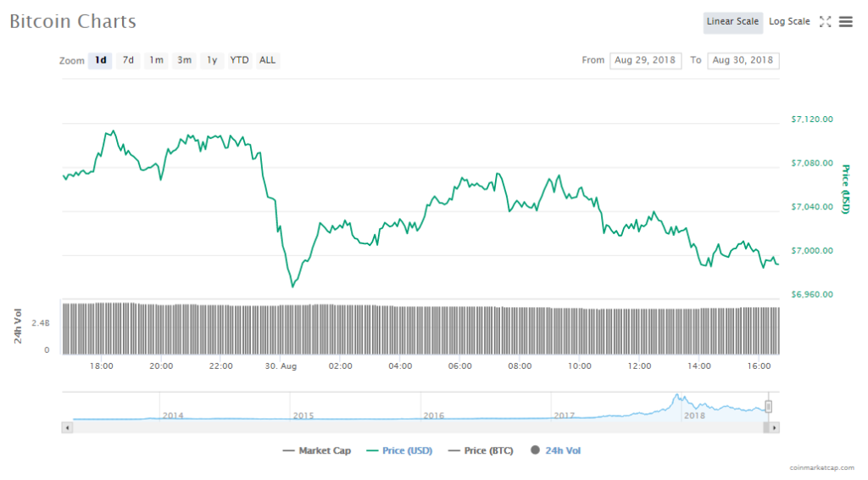The height and width of the screenshot is (480, 868).
Task: Click navigator scrollbar right arrow
Action: [x=774, y=428]
